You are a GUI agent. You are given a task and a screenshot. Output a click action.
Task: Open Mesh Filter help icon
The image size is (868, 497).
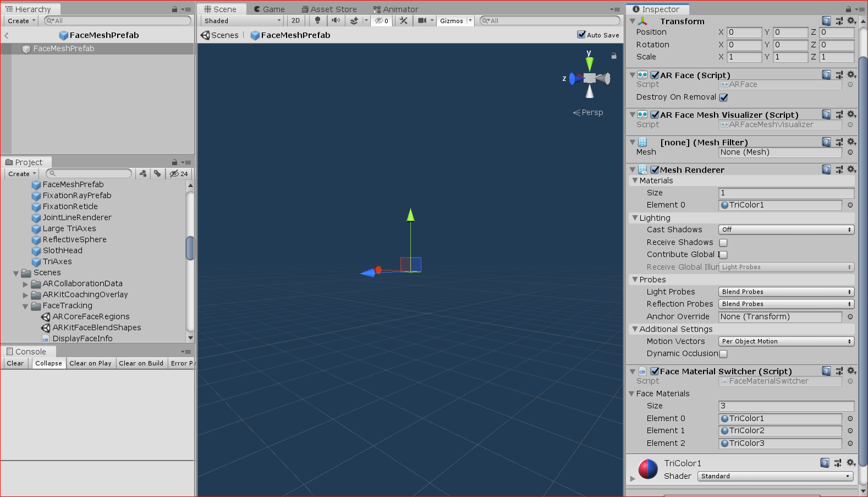point(826,142)
